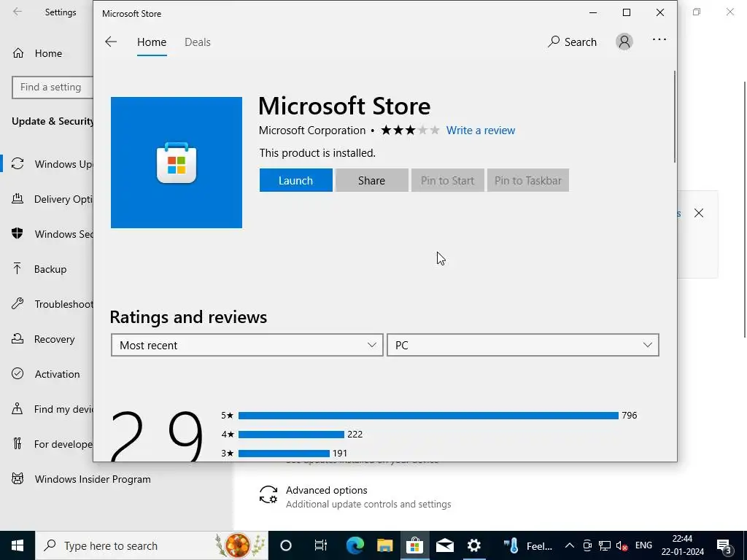747x560 pixels.
Task: Open Find my device in Settings
Action: coord(53,409)
